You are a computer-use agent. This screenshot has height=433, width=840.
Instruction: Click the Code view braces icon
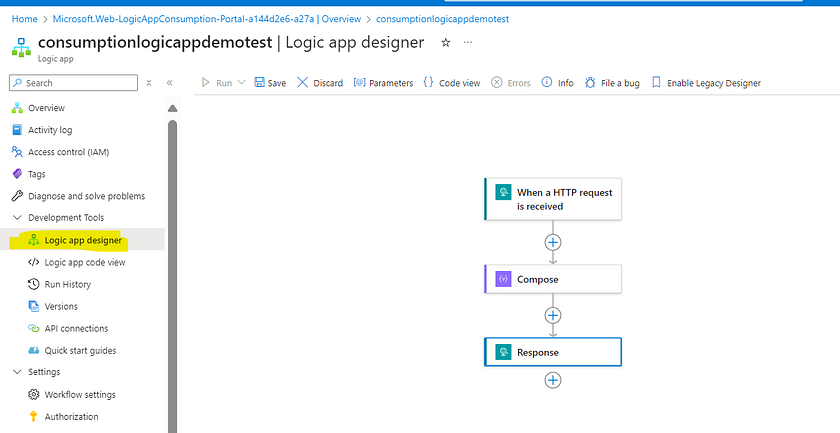click(x=428, y=83)
